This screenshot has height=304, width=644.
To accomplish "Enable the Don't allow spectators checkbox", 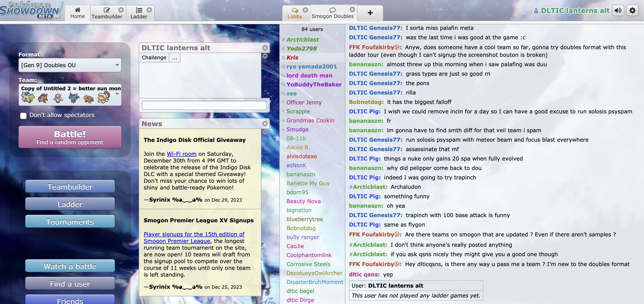I will [23, 115].
